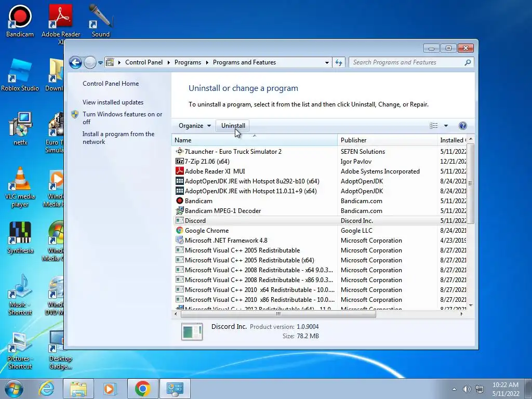Select Control Panel in the breadcrumb
The image size is (532, 399).
click(144, 62)
